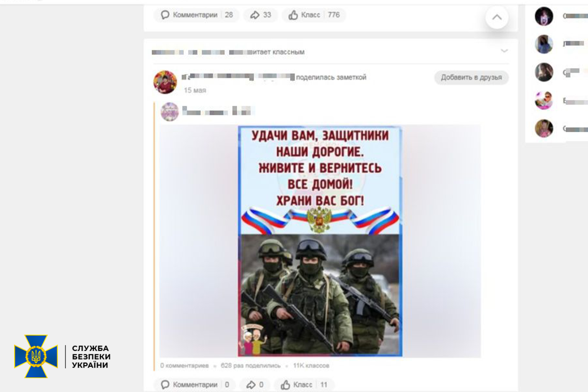
Task: Click the 11К классов link
Action: [311, 366]
